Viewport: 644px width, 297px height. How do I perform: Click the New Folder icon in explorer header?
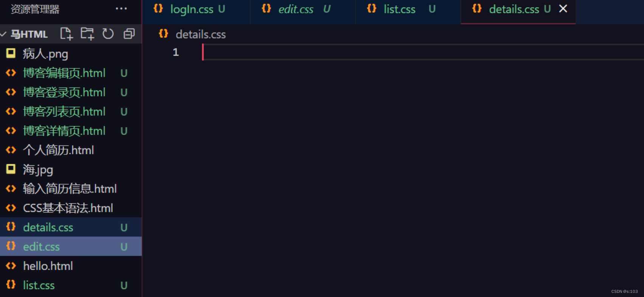(x=87, y=34)
